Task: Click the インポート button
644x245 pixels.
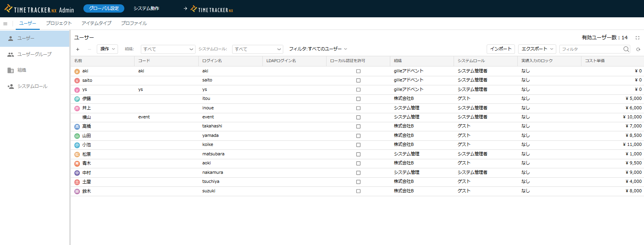Action: [501, 49]
